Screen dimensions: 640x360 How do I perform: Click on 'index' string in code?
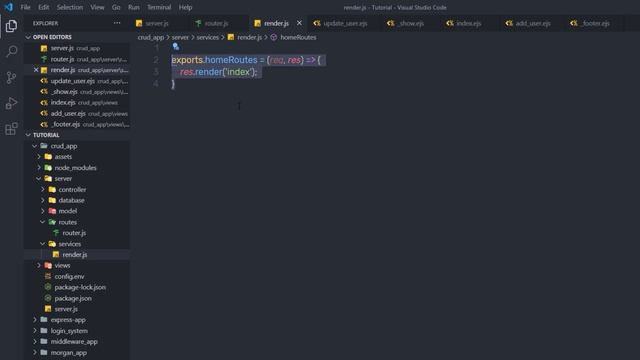tap(238, 72)
